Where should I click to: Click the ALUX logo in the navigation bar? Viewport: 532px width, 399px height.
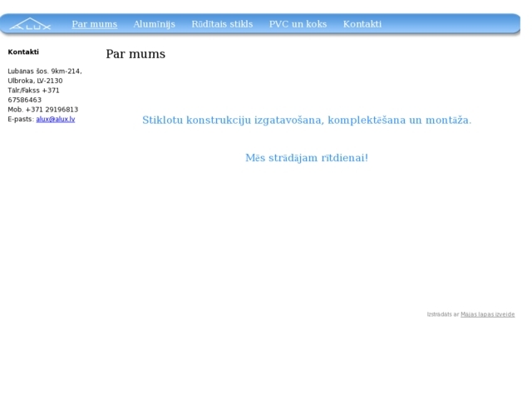coord(30,24)
